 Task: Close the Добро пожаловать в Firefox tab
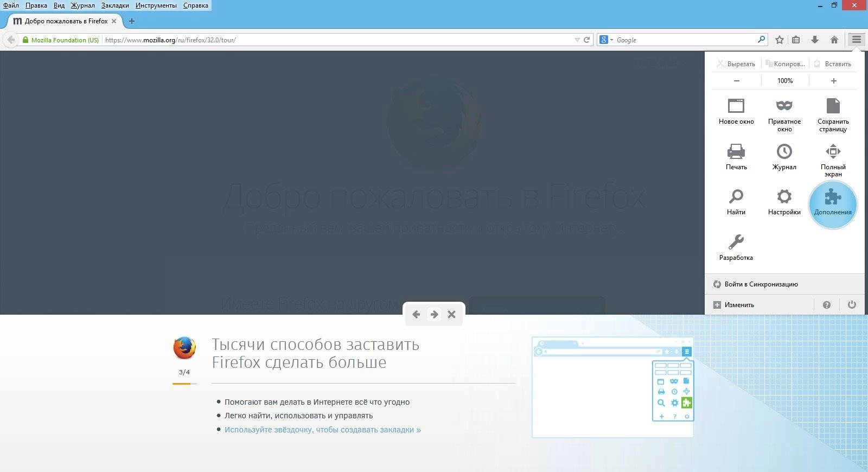click(114, 21)
